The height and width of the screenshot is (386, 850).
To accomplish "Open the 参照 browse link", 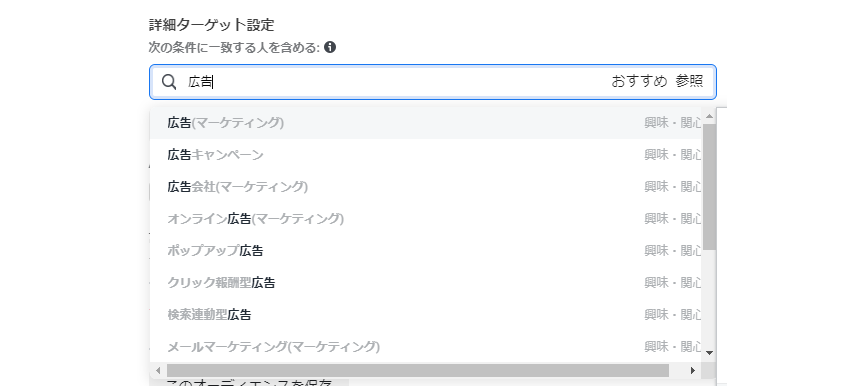I will tap(689, 81).
